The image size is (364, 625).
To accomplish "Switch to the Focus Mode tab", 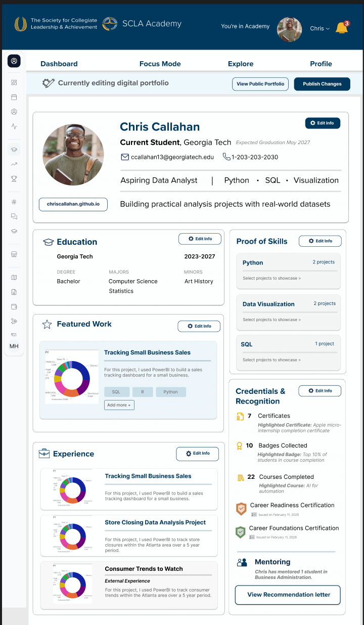I will click(x=160, y=64).
